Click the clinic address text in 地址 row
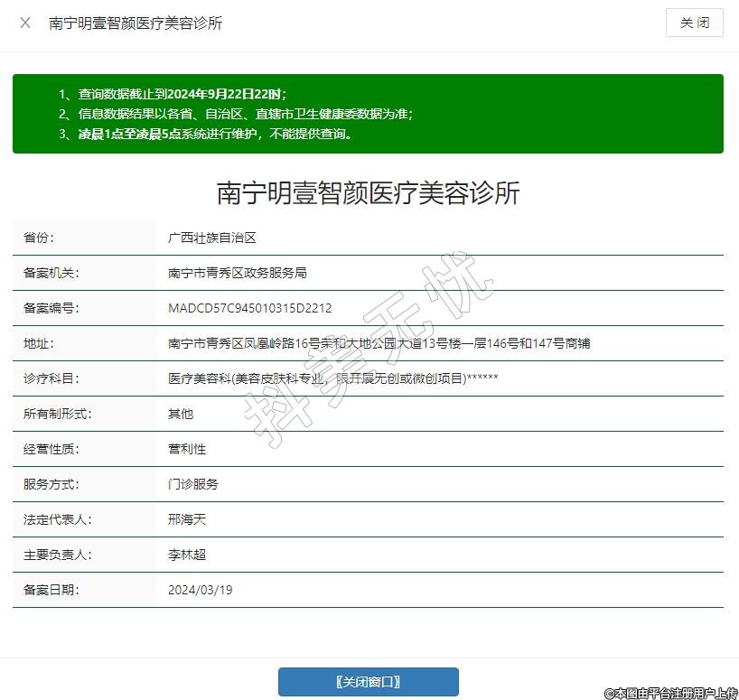 coord(379,343)
